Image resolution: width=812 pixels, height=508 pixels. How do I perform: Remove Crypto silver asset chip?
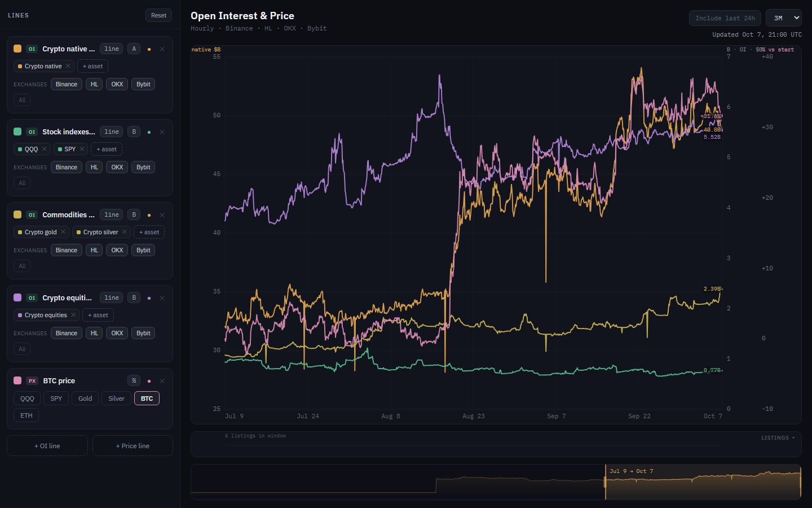tap(125, 232)
